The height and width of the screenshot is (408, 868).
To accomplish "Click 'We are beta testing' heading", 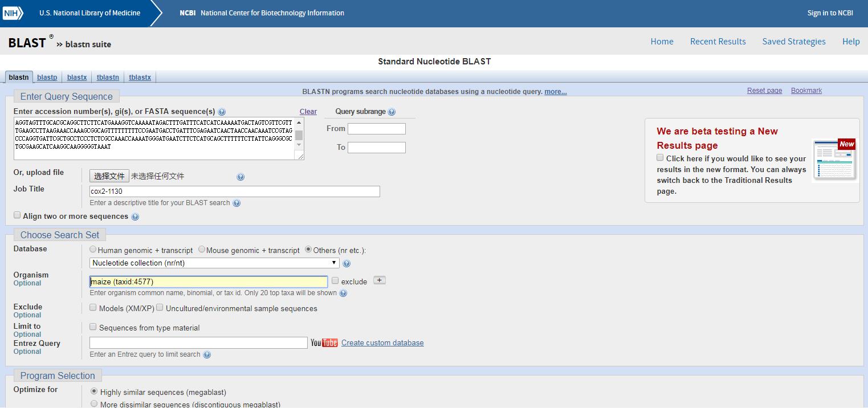I will click(717, 138).
